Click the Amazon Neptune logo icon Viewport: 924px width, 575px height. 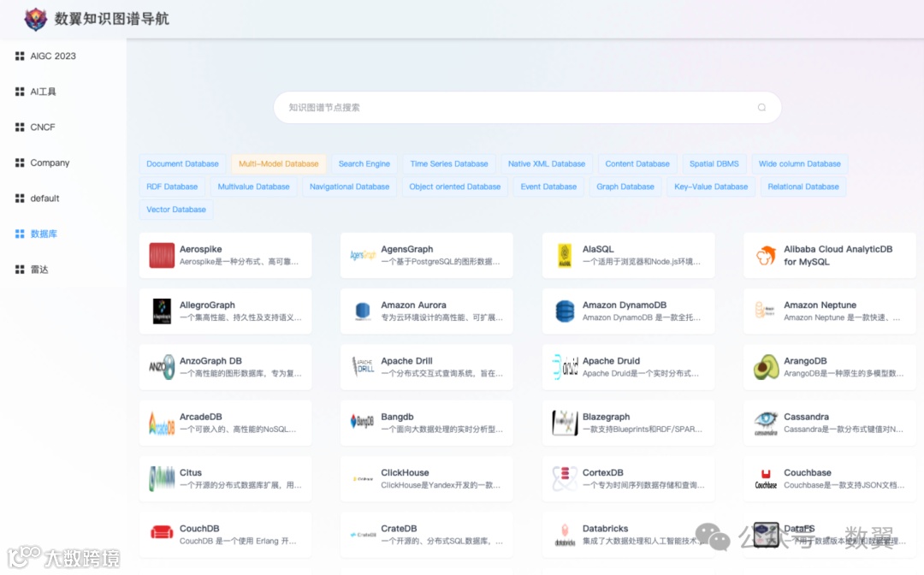766,310
